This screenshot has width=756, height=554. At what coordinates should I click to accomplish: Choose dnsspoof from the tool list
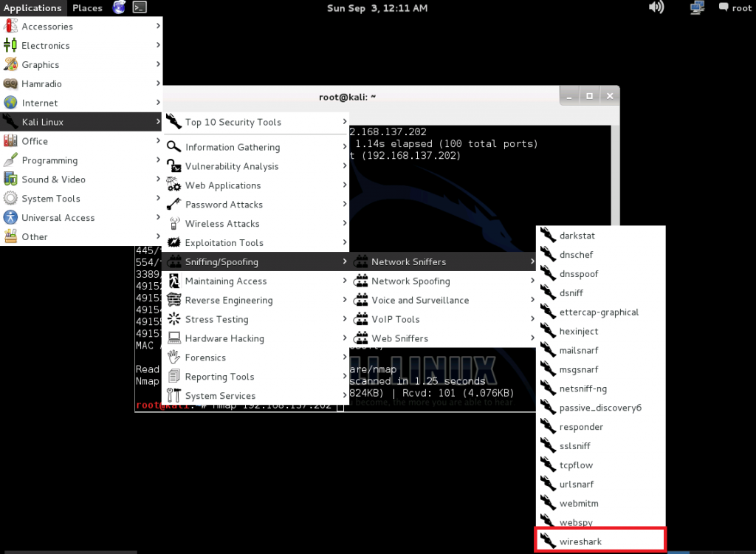601,273
